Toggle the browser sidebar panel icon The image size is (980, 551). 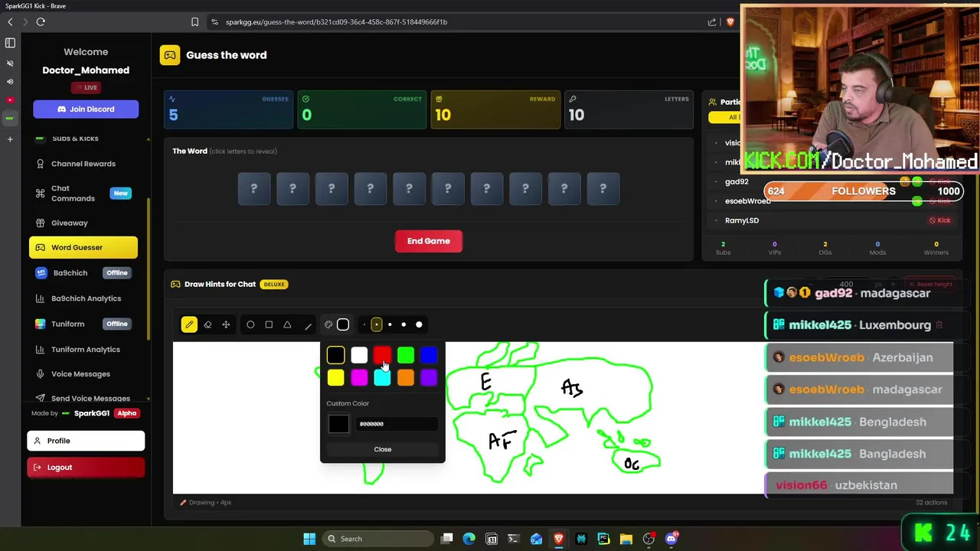click(x=10, y=43)
